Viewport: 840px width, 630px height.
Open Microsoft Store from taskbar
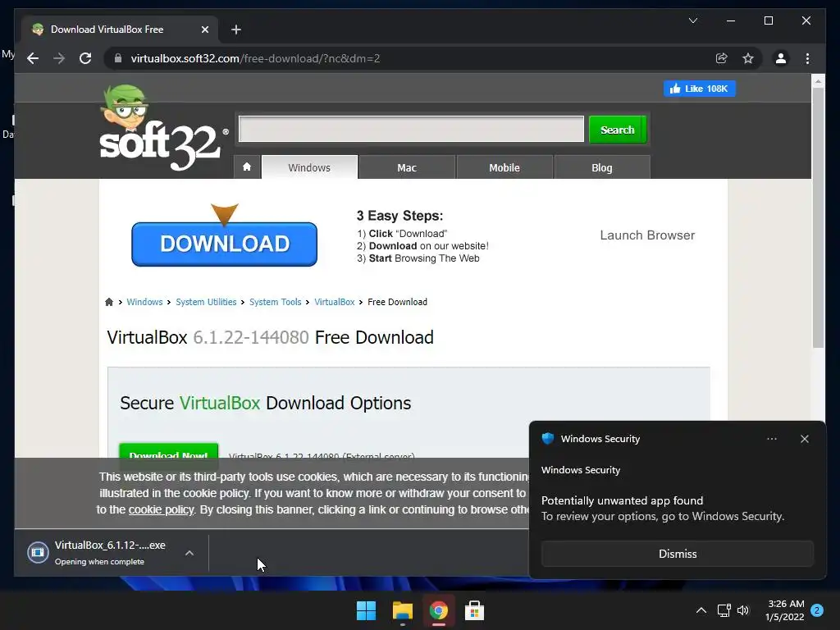coord(474,610)
